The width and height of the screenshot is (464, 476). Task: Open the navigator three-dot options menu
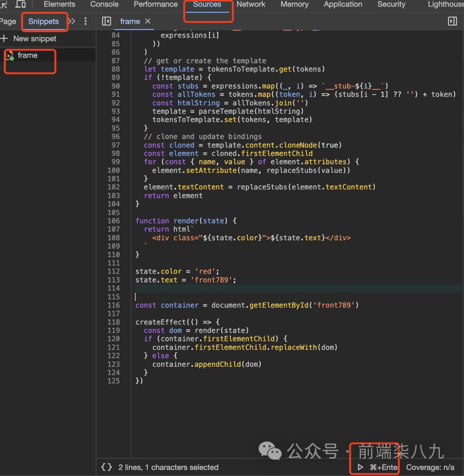[x=85, y=21]
